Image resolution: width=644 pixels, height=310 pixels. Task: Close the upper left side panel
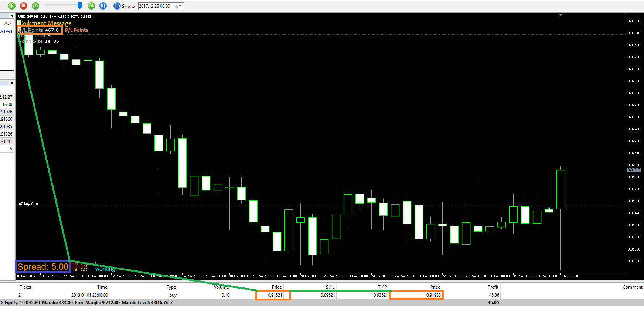[x=12, y=16]
